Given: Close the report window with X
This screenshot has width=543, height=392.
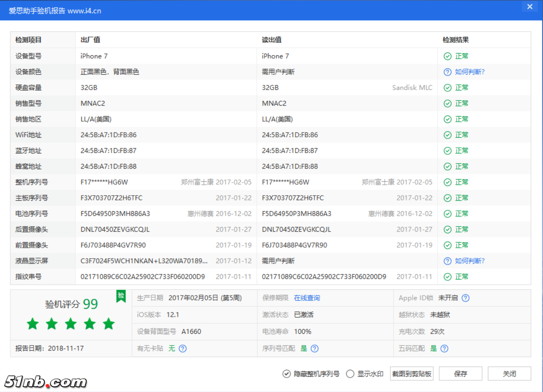Looking at the screenshot, I should point(530,7).
